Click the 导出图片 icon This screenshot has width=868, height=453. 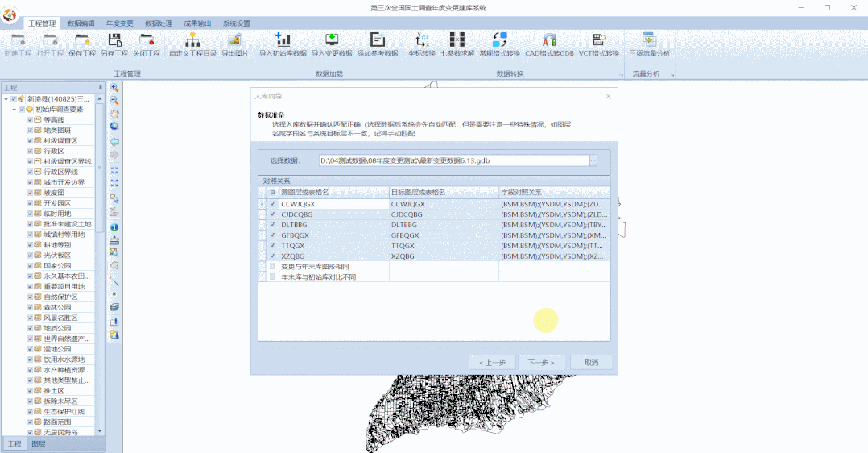point(235,44)
